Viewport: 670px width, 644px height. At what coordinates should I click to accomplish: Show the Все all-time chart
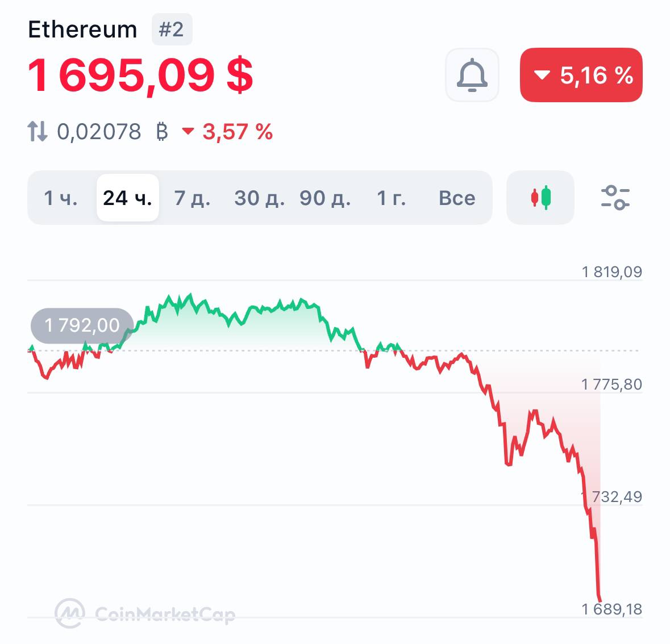coord(457,198)
